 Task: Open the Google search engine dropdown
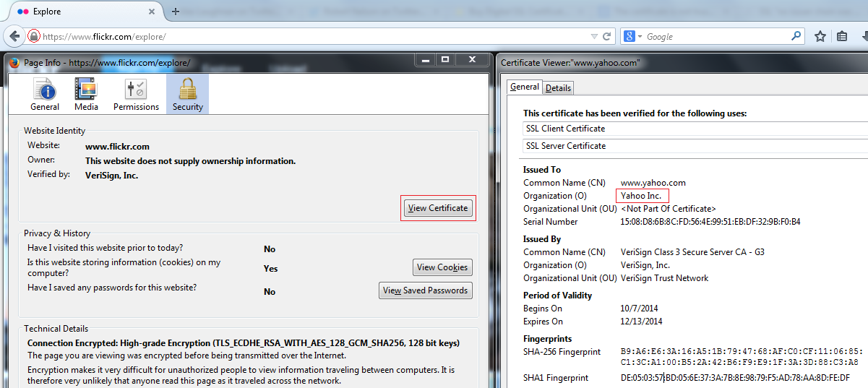(x=632, y=36)
